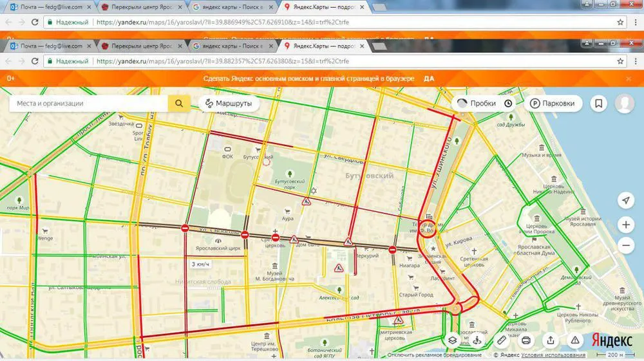Screen dimensions: 644x361
Task: Toggle the Пробки traffic layer
Action: (x=477, y=104)
